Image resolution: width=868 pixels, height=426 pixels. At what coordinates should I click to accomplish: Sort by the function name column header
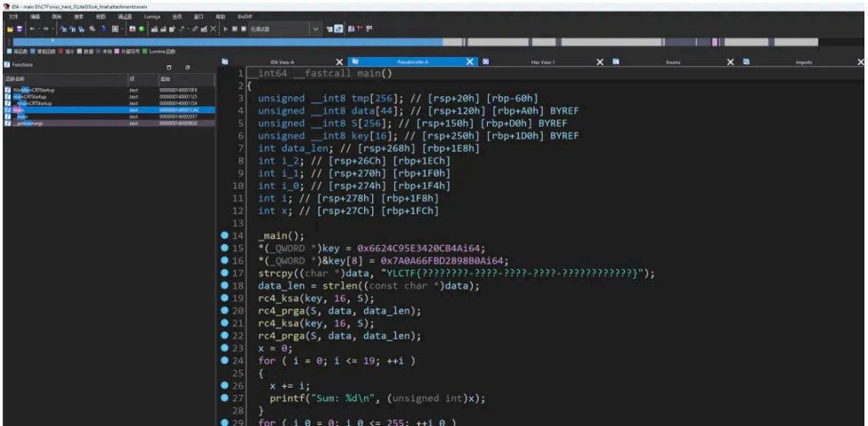(66, 79)
